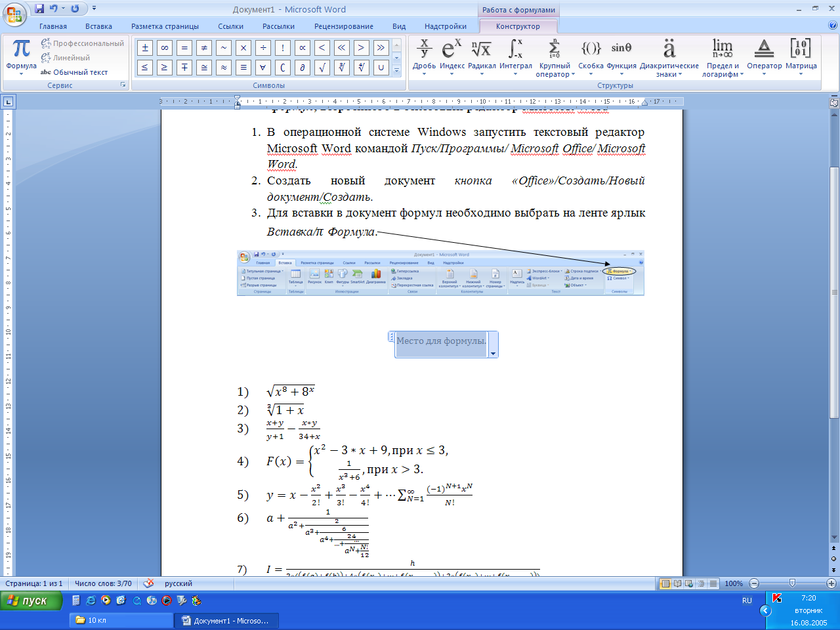The height and width of the screenshot is (630, 840).
Task: Click the русский language indicator
Action: click(x=178, y=583)
